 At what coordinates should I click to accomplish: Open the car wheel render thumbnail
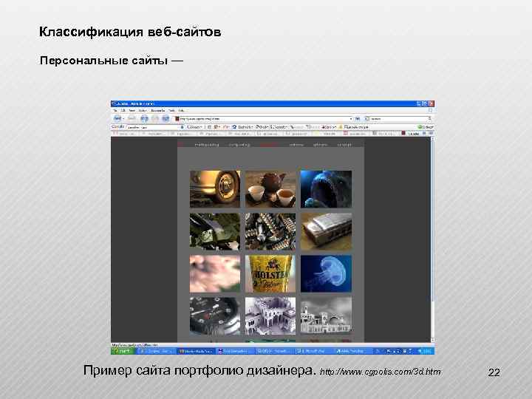215,189
